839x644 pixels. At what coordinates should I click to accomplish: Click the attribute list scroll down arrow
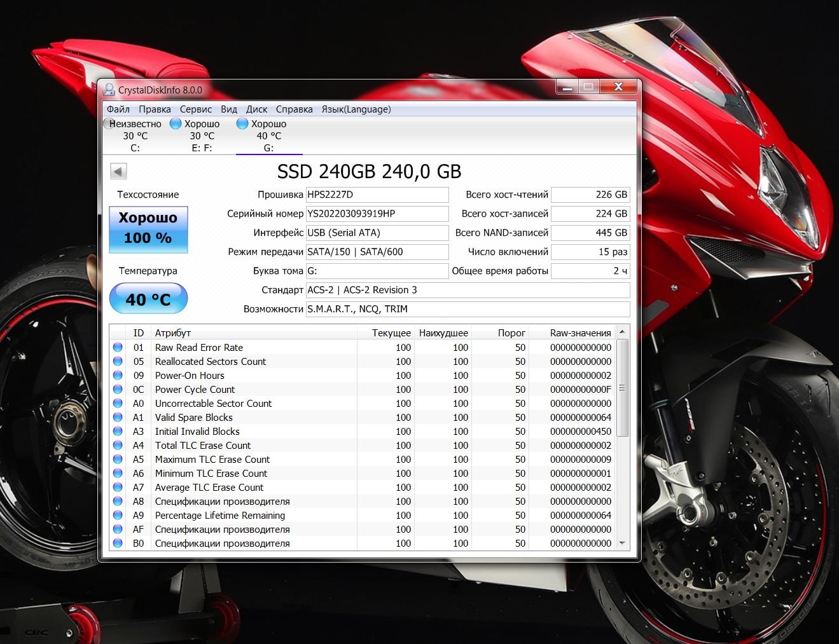click(623, 544)
